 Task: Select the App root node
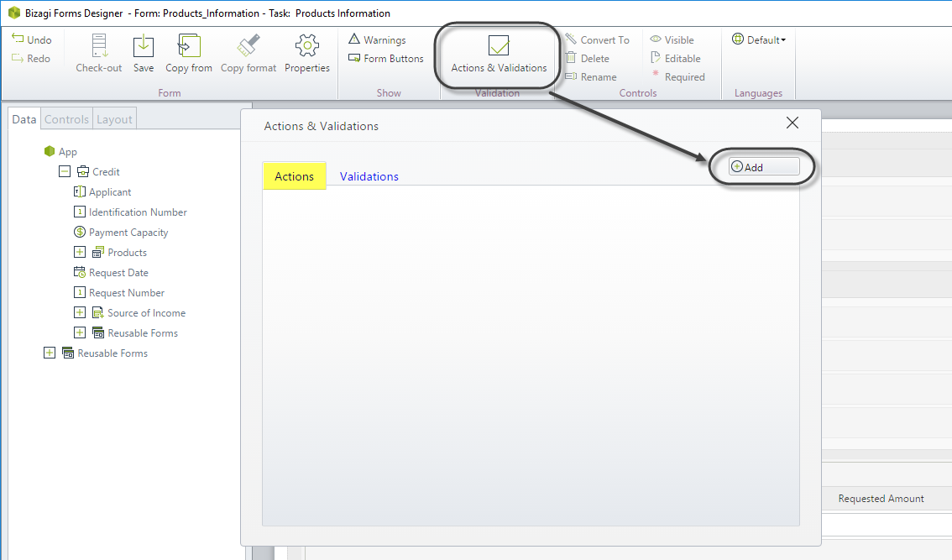coord(68,152)
